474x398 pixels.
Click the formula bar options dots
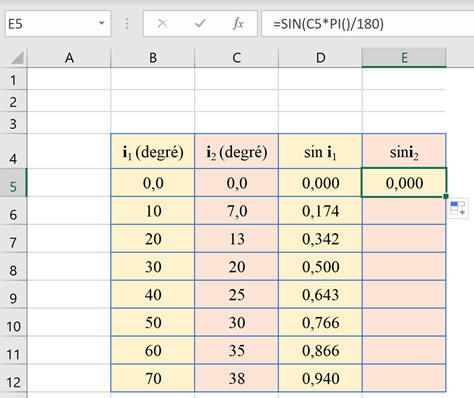point(127,24)
